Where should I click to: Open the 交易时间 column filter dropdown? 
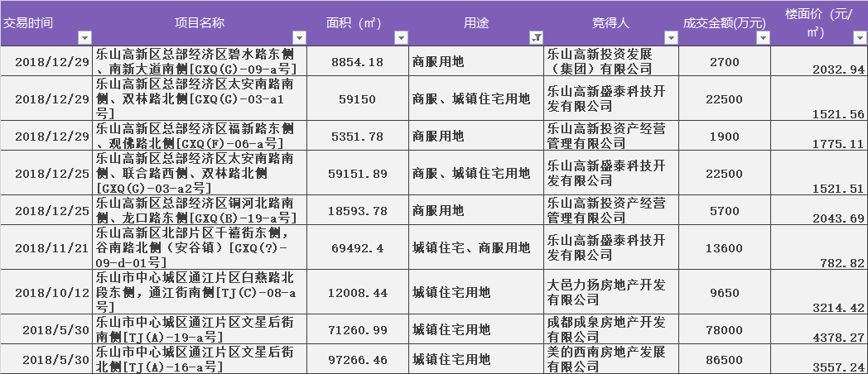[x=84, y=37]
